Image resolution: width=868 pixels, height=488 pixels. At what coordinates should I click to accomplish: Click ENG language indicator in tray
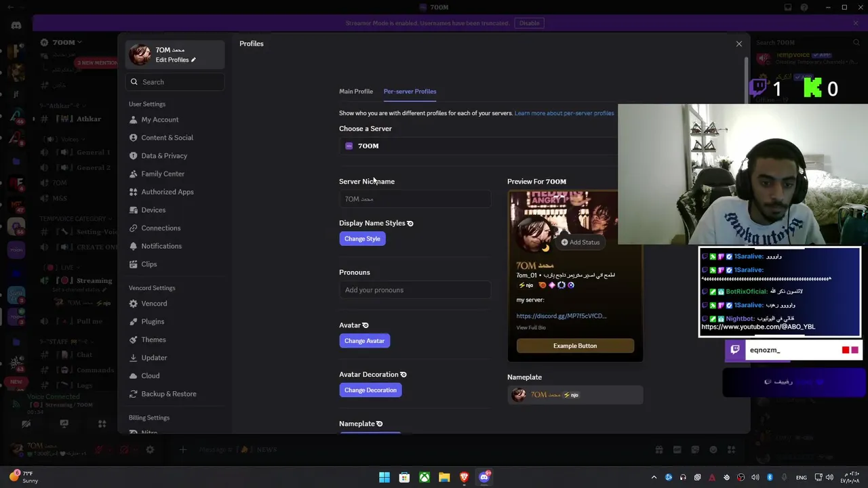(x=801, y=477)
